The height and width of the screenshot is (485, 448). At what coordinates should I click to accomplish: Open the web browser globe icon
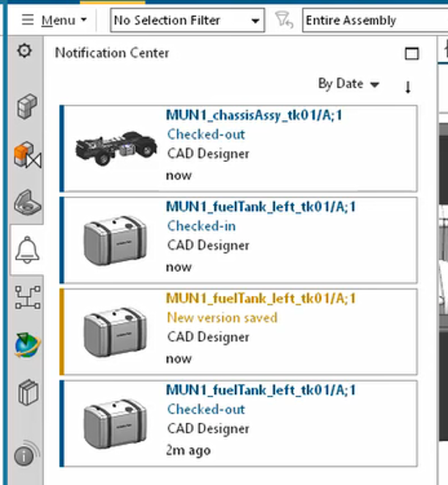pyautogui.click(x=26, y=345)
